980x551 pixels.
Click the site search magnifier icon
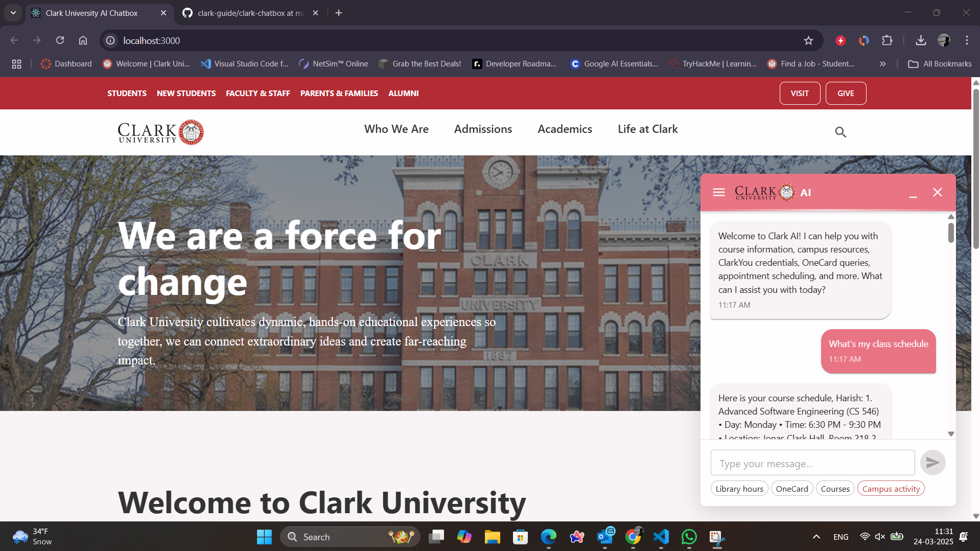[841, 132]
